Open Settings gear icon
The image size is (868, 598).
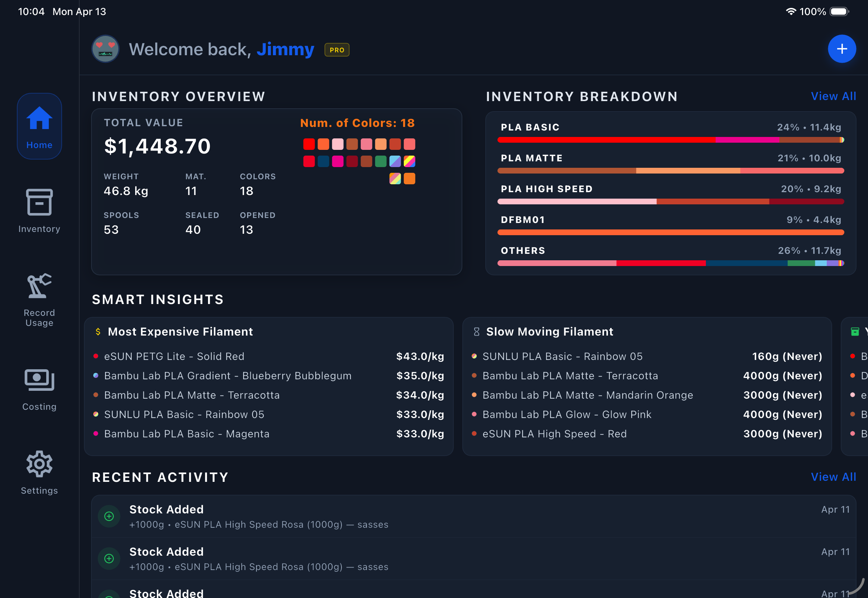tap(39, 464)
